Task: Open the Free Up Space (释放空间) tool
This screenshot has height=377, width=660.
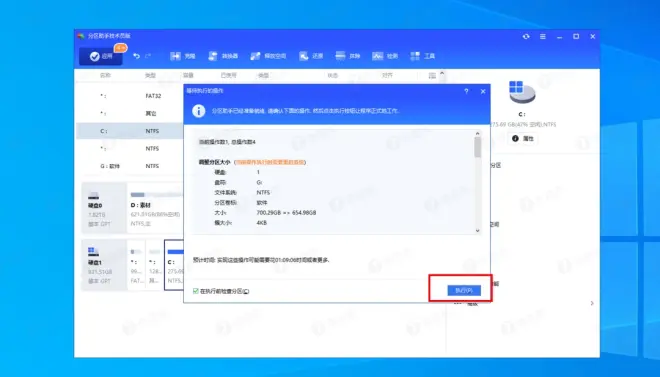Action: [268, 56]
